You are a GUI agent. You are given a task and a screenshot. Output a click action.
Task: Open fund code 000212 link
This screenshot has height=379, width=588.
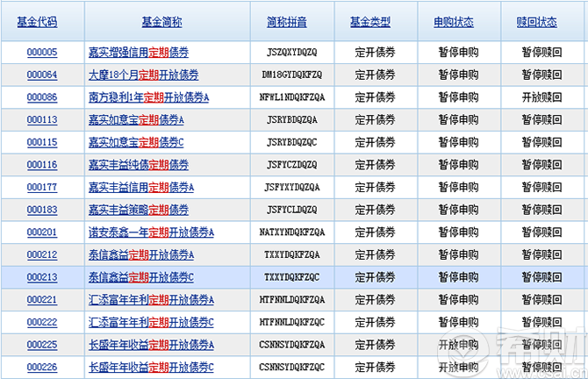42,254
